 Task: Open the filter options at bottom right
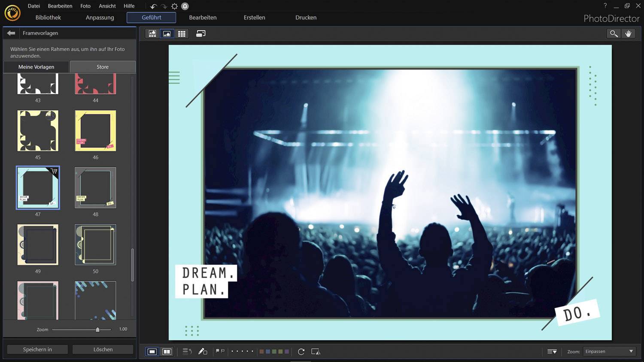(552, 351)
